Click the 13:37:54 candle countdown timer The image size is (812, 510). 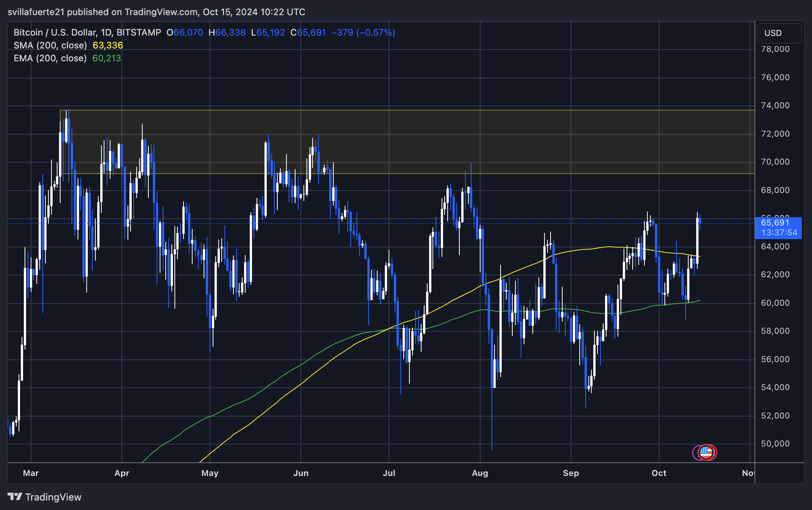779,233
